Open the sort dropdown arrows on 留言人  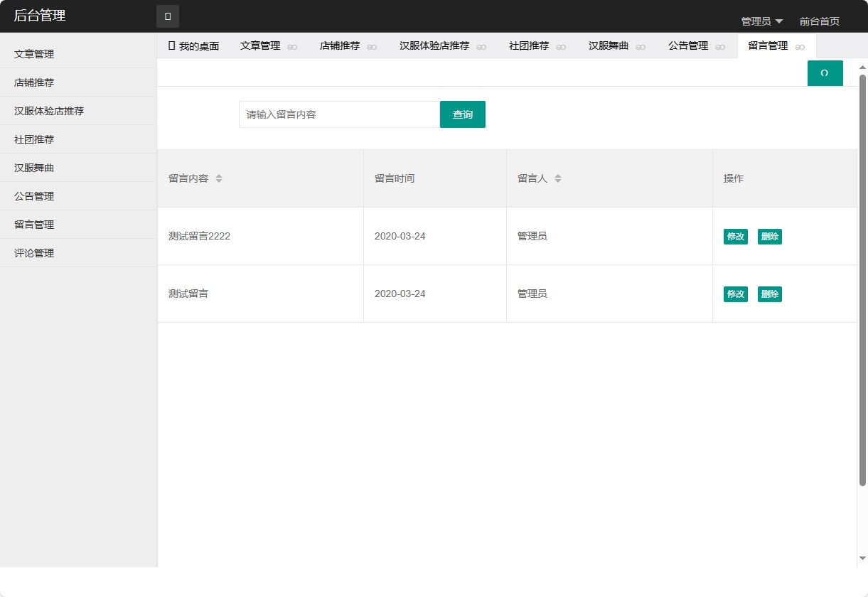pyautogui.click(x=558, y=178)
